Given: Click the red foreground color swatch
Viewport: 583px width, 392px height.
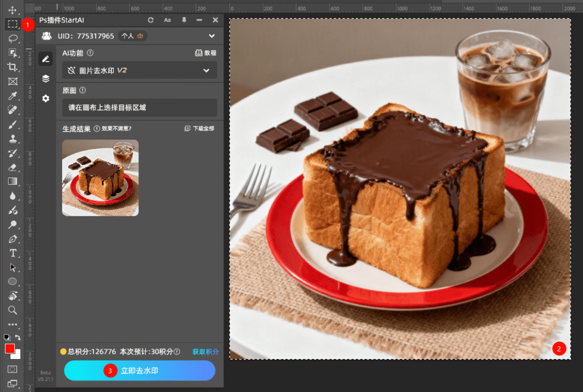Looking at the screenshot, I should point(10,348).
